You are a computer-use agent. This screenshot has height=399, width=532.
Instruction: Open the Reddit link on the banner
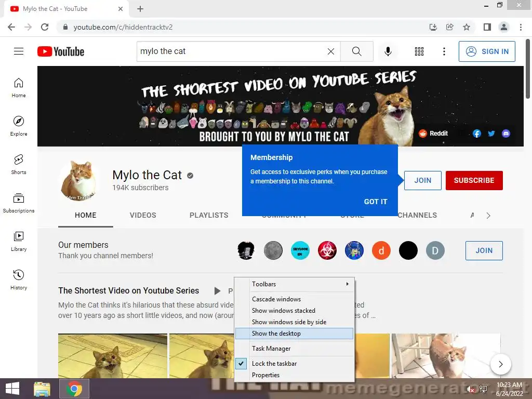coord(434,134)
